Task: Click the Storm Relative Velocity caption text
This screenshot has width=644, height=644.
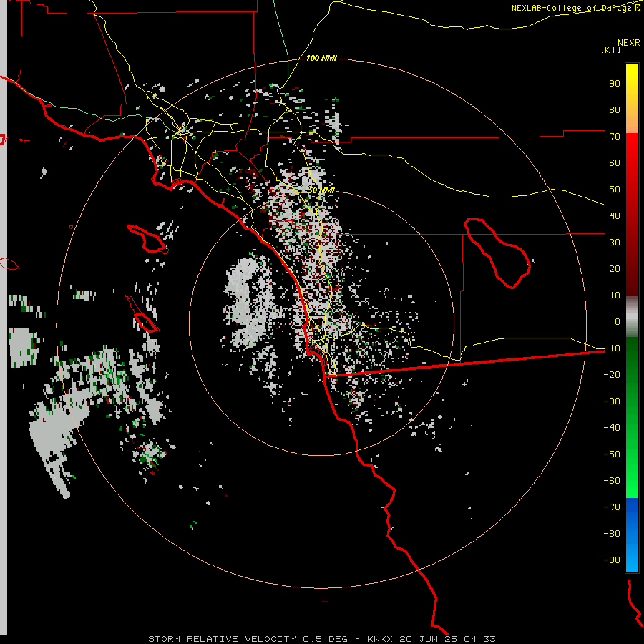Action: pyautogui.click(x=321, y=639)
